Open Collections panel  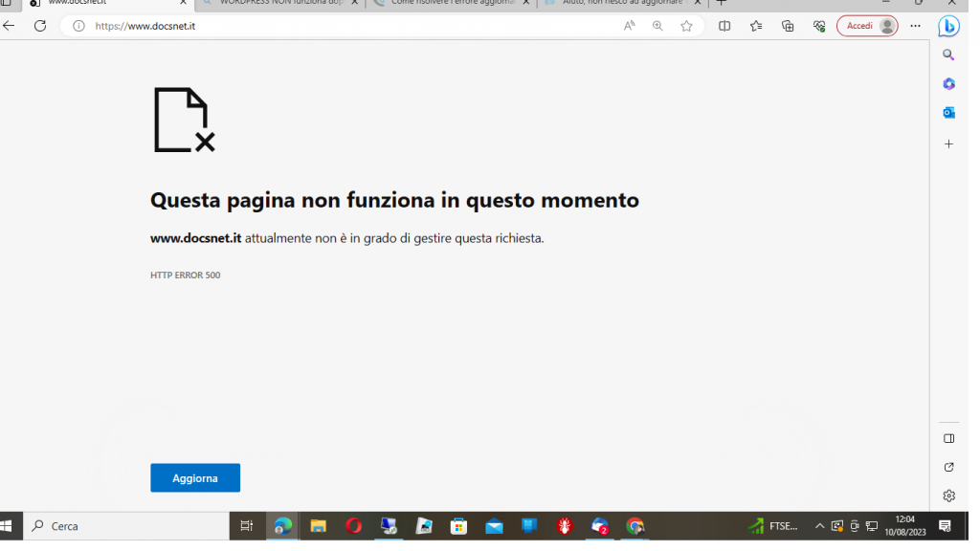788,26
